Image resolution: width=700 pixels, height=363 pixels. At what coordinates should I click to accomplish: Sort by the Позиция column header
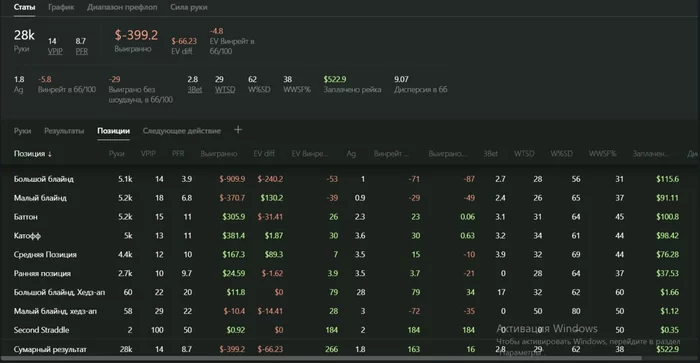33,154
